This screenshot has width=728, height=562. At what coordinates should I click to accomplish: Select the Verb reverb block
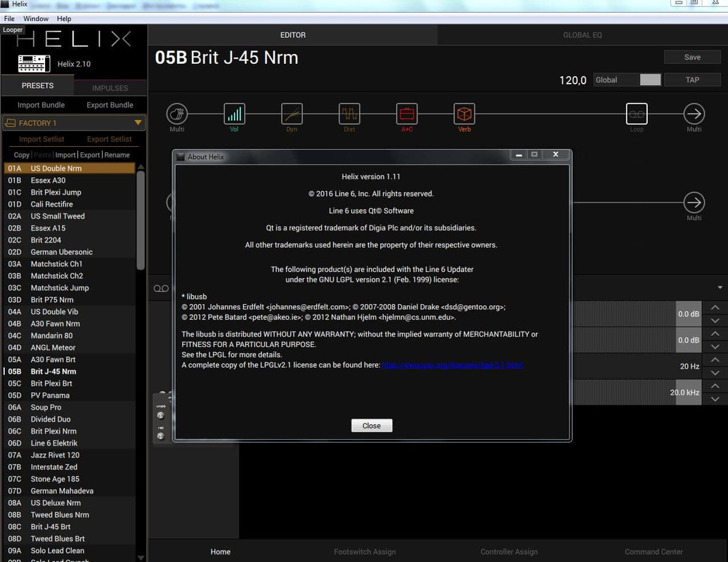[464, 114]
